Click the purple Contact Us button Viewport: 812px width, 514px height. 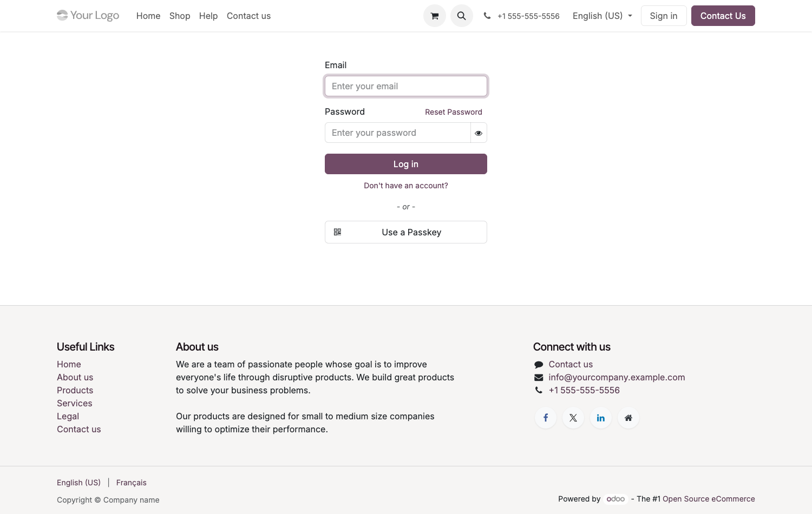point(723,16)
